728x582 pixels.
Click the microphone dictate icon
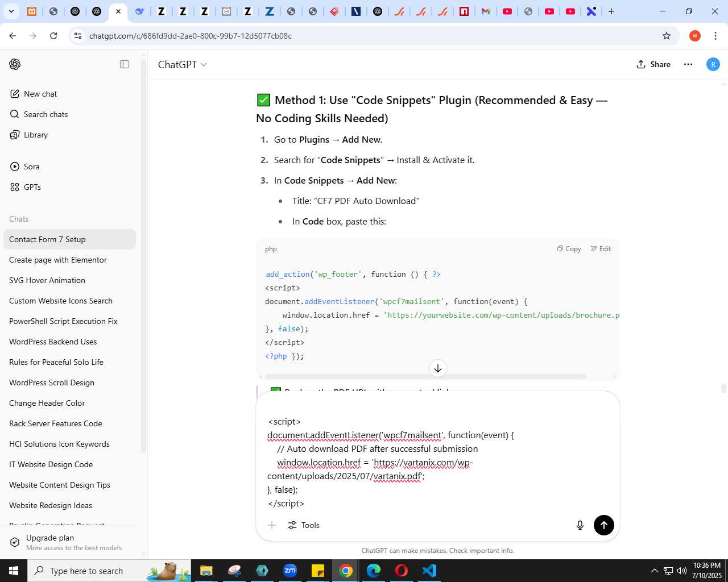[x=580, y=525]
